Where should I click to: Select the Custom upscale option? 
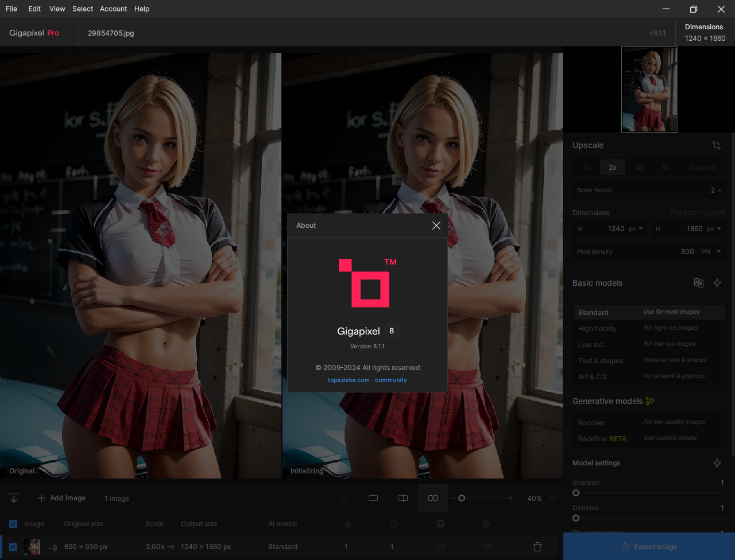[x=703, y=168]
